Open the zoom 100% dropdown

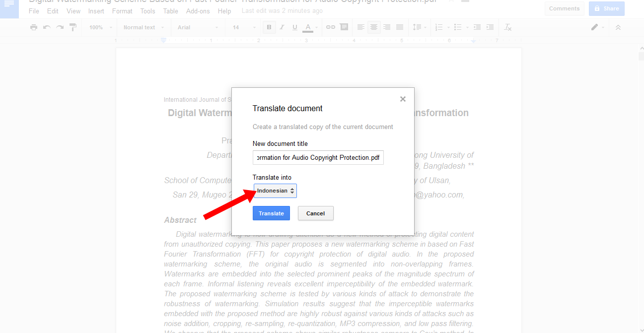[101, 27]
